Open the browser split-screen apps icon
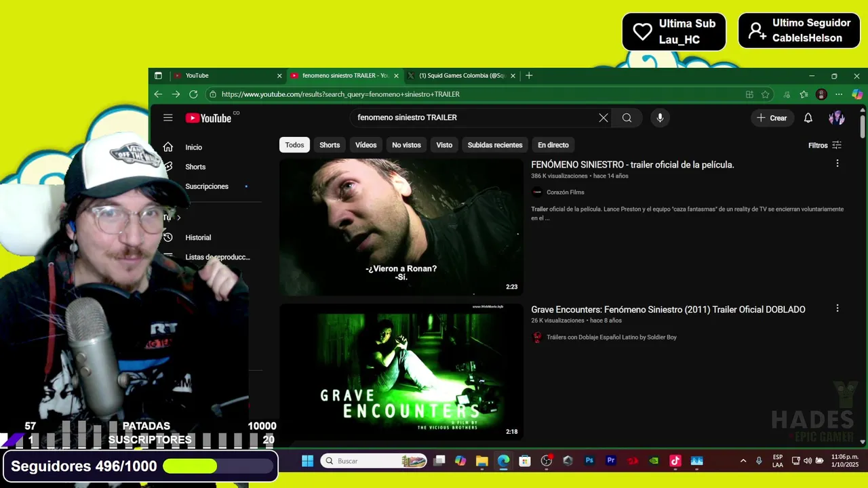 [749, 94]
